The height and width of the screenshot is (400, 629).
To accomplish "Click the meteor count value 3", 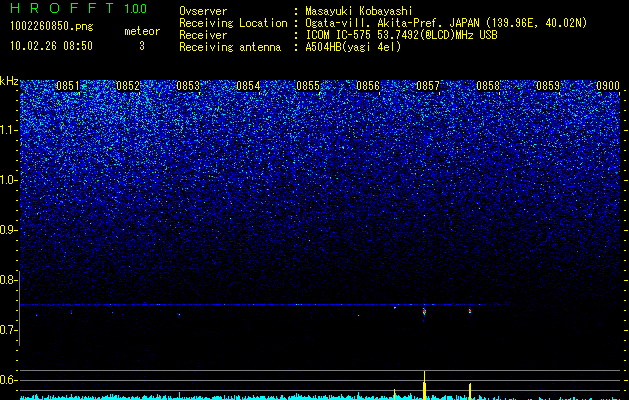I will tap(142, 46).
